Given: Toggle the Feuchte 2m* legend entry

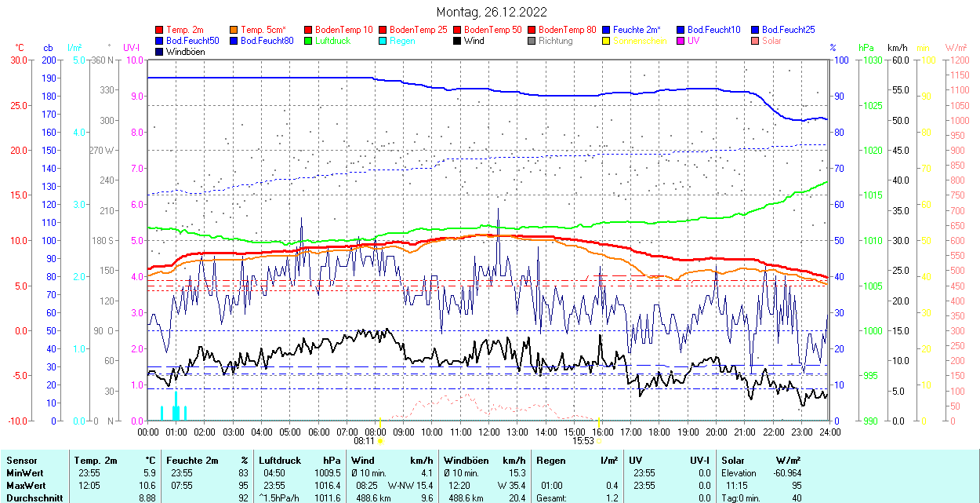Looking at the screenshot, I should (637, 30).
